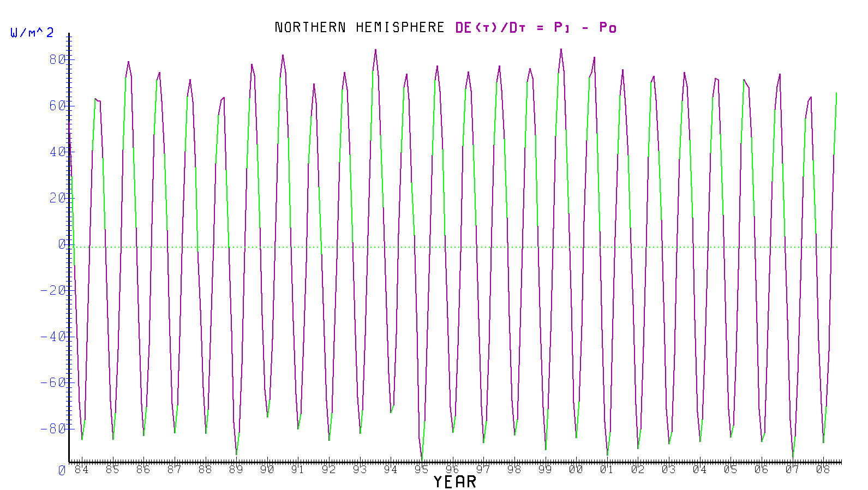
Task: Select the 40 label on the y-axis
Action: point(57,152)
